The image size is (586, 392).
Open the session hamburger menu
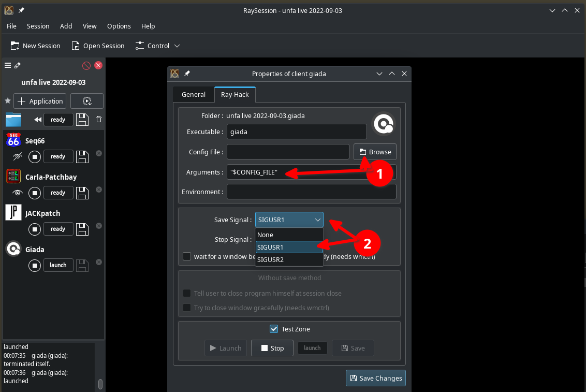tap(7, 65)
